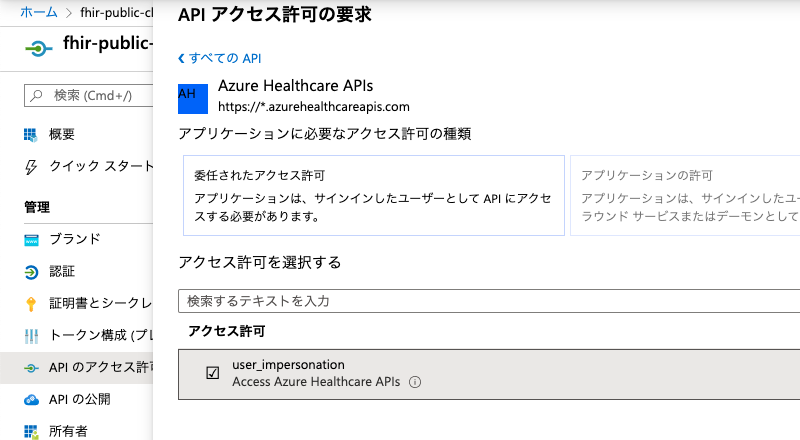Click the 概要 grid icon
This screenshot has height=440, width=800.
pyautogui.click(x=31, y=135)
